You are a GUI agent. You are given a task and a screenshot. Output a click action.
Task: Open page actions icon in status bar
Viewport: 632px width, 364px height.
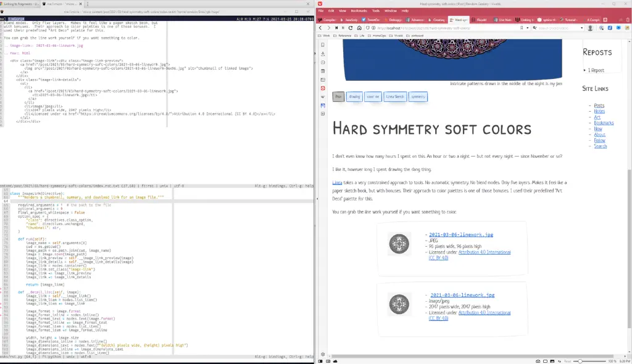coord(559,361)
